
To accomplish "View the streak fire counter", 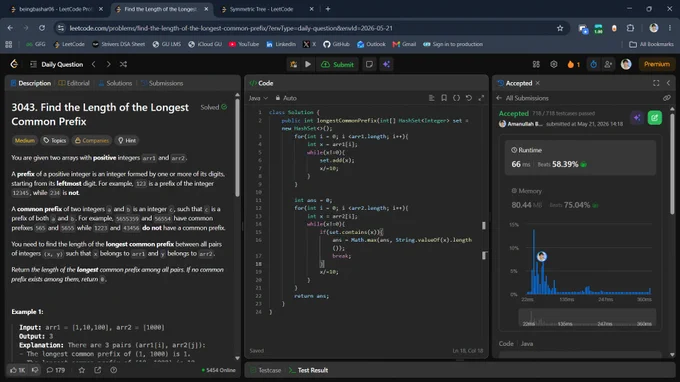I will coord(573,64).
